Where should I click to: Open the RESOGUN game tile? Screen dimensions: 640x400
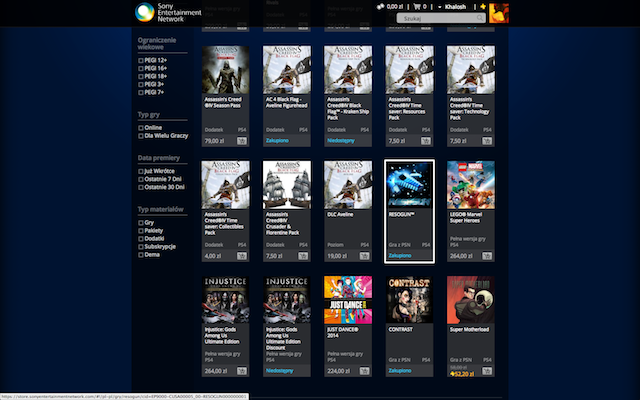pos(409,188)
